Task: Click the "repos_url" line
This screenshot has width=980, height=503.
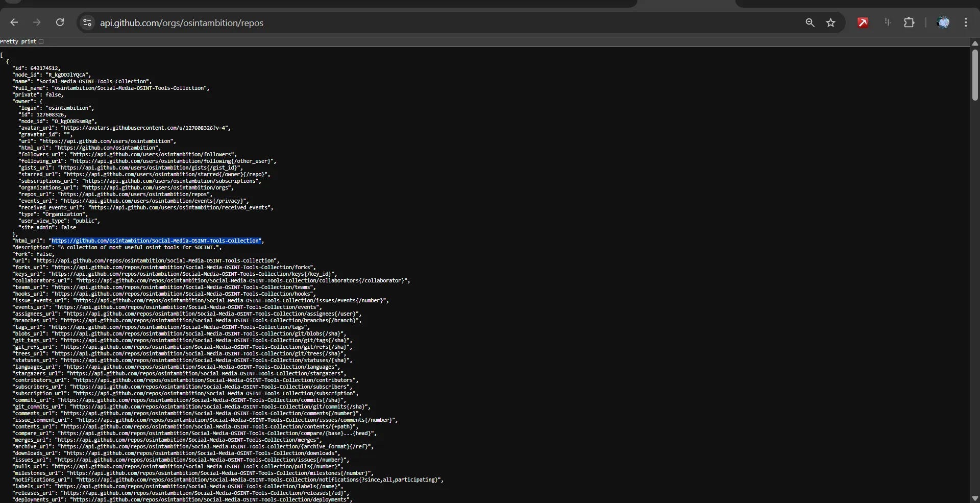Action: (115, 194)
